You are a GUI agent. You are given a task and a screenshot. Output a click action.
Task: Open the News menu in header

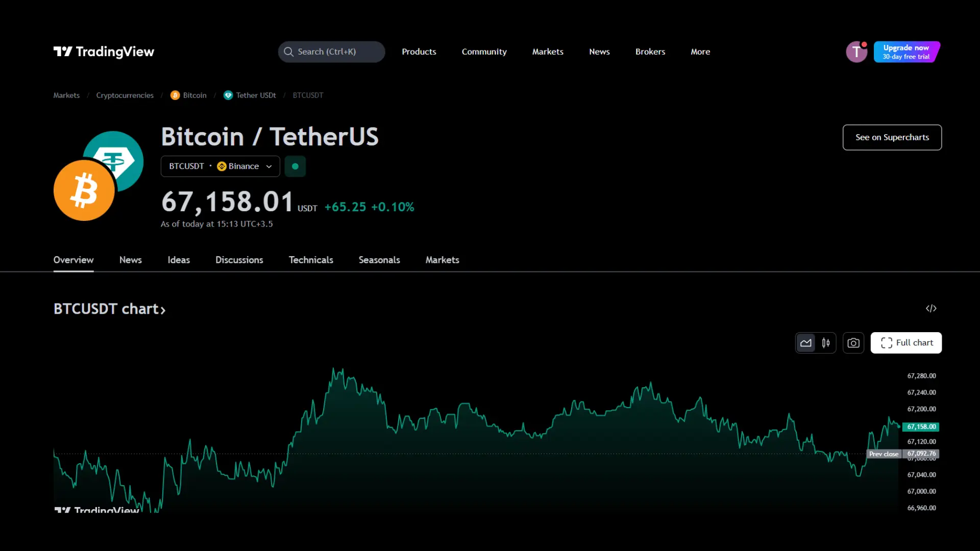(x=599, y=52)
